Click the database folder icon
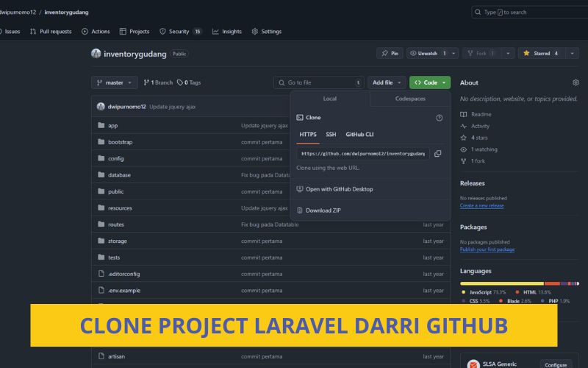The width and height of the screenshot is (588, 368). (x=101, y=174)
